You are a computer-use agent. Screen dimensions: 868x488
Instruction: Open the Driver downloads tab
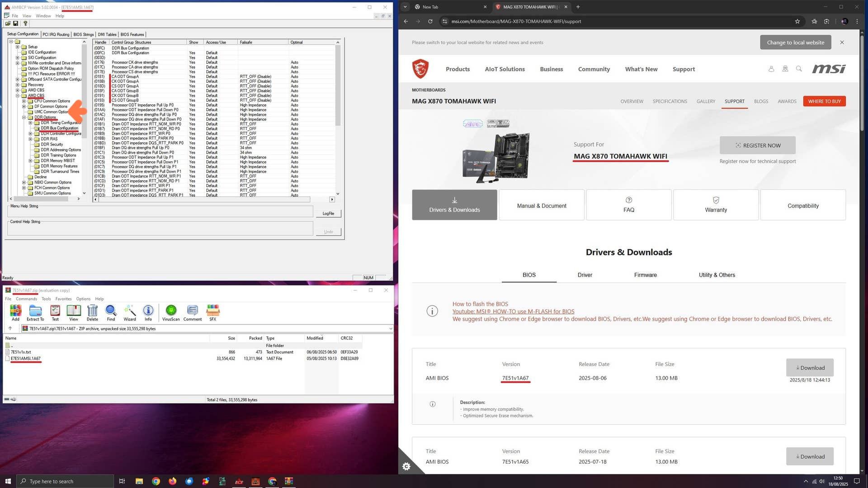click(x=585, y=275)
